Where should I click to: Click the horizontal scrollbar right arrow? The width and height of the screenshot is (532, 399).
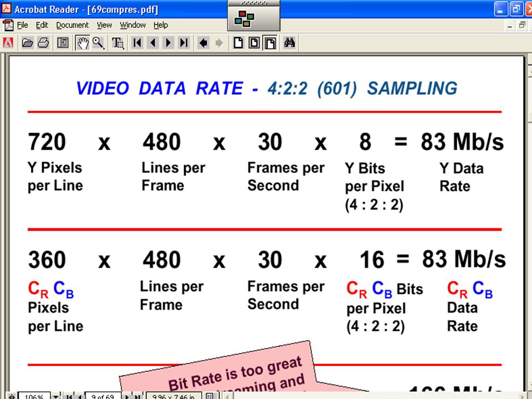coord(522,396)
